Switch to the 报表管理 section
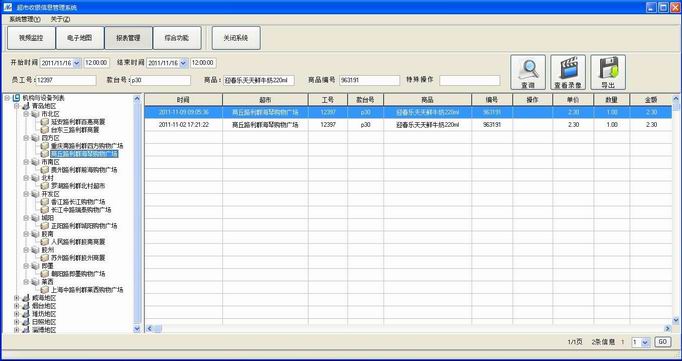Viewport: 682px width, 361px height. coord(128,38)
